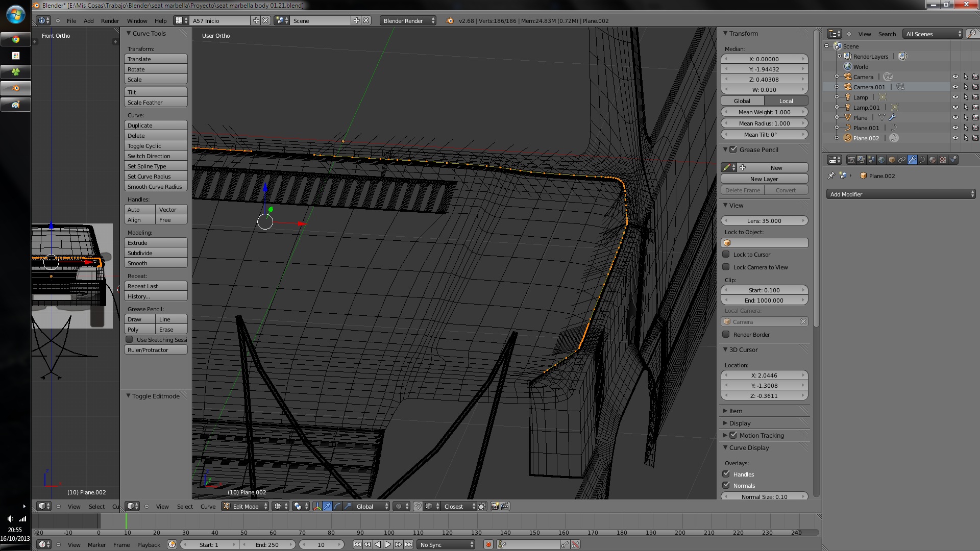980x551 pixels.
Task: Open the Object Constraints chain tab
Action: (x=902, y=160)
